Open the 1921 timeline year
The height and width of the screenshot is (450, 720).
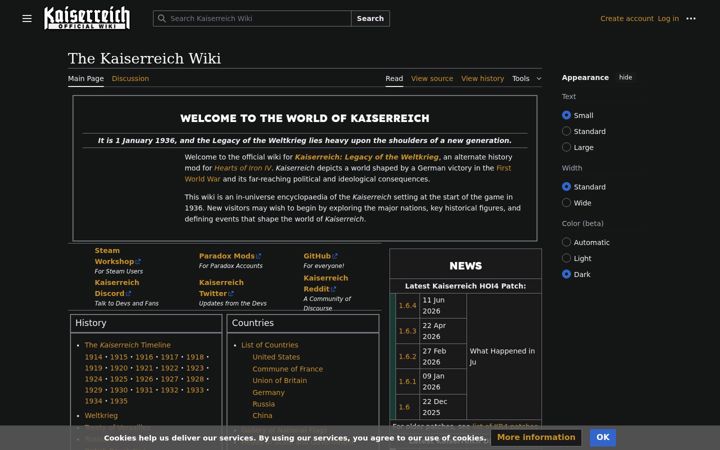point(144,368)
